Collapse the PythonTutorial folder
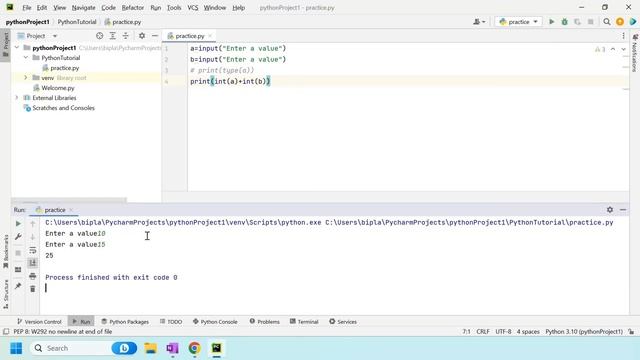This screenshot has width=640, height=360. point(26,58)
